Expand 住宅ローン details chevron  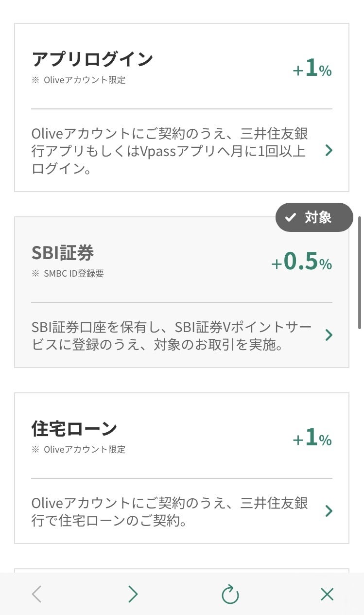(x=329, y=511)
